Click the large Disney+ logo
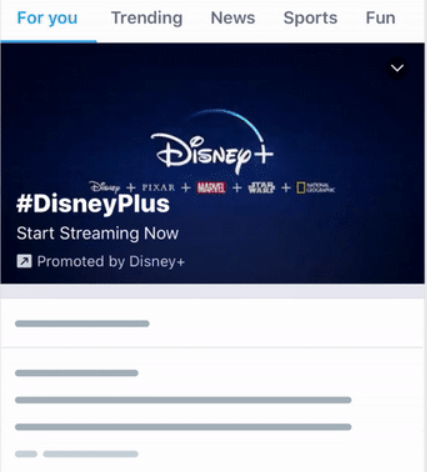Image resolution: width=427 pixels, height=472 pixels. pyautogui.click(x=212, y=143)
